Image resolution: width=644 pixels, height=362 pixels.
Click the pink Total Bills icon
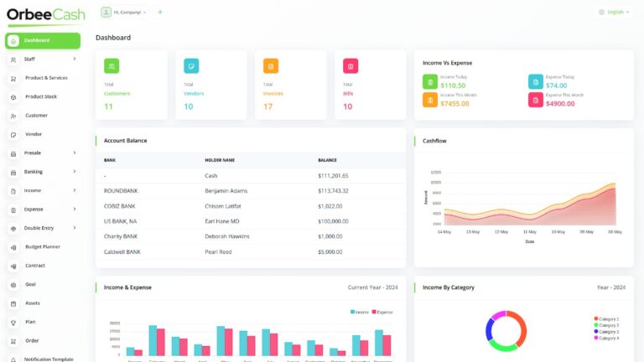[351, 65]
